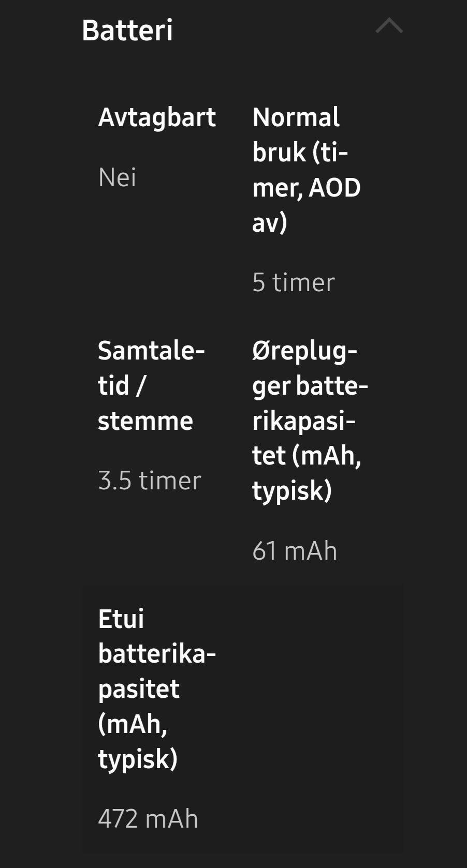Click the 5 timer value
Screen dimensions: 467x868
[x=294, y=282]
